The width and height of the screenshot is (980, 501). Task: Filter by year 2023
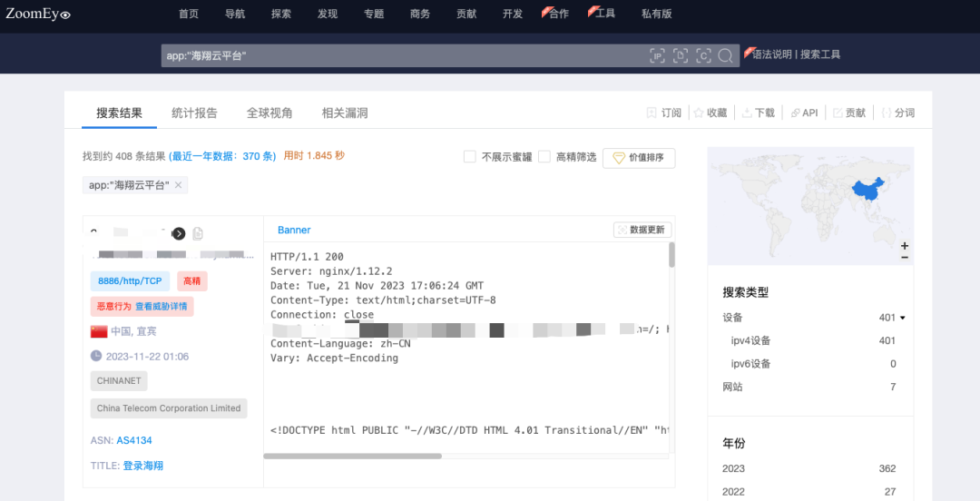(810, 468)
